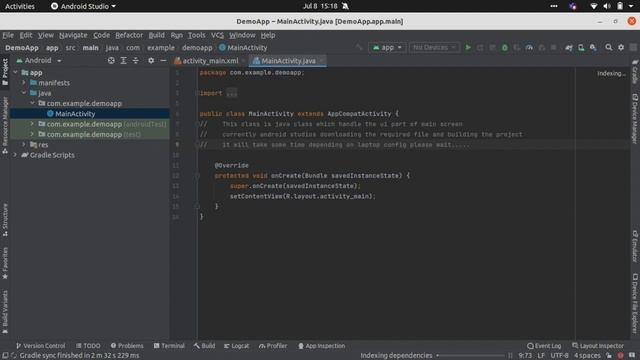Open the VCS menu
The image size is (640, 360).
click(217, 35)
